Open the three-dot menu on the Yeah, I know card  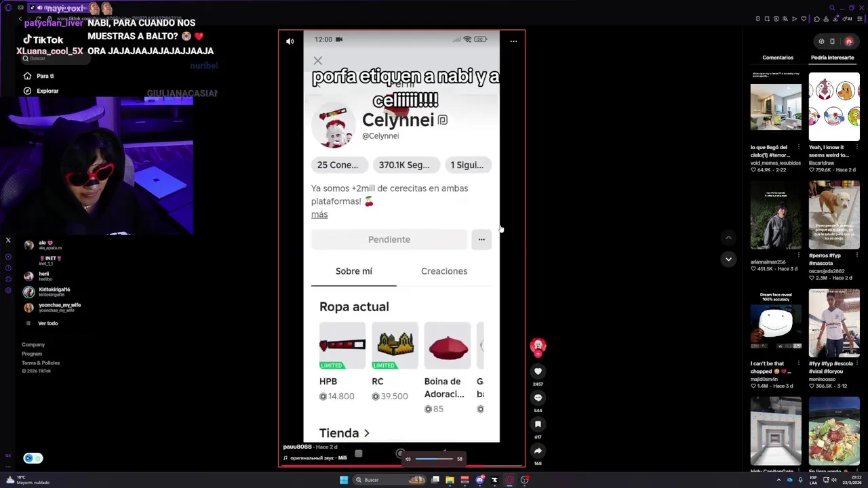[856, 147]
